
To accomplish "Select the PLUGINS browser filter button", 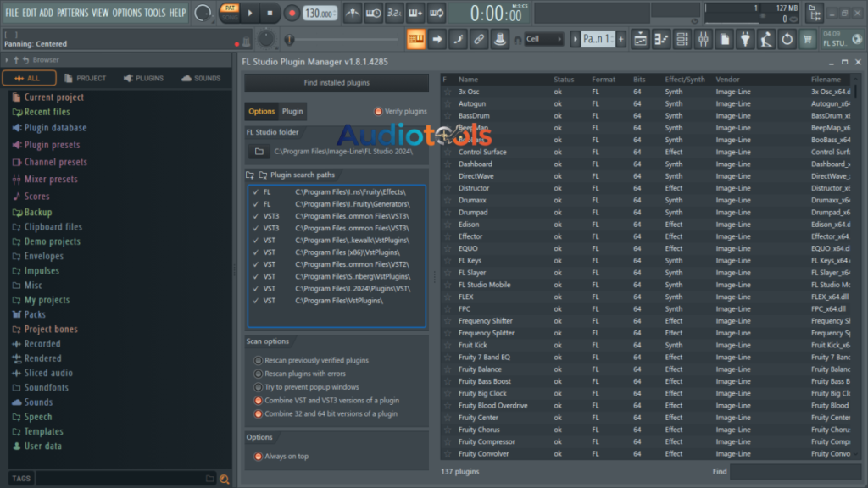I will pyautogui.click(x=143, y=78).
